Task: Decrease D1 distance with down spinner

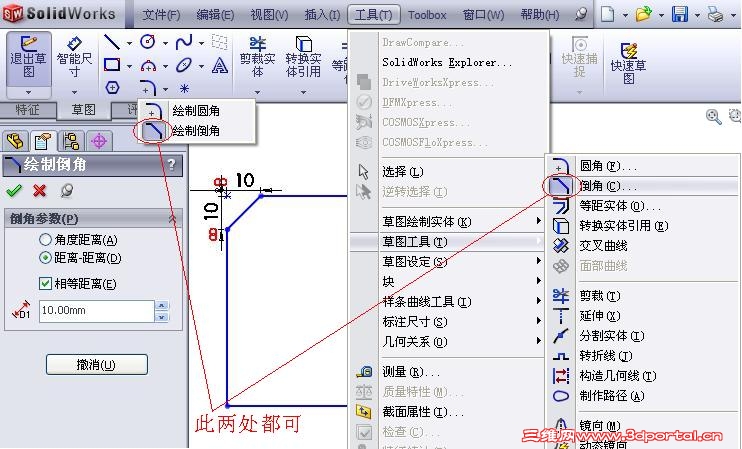Action: [161, 317]
